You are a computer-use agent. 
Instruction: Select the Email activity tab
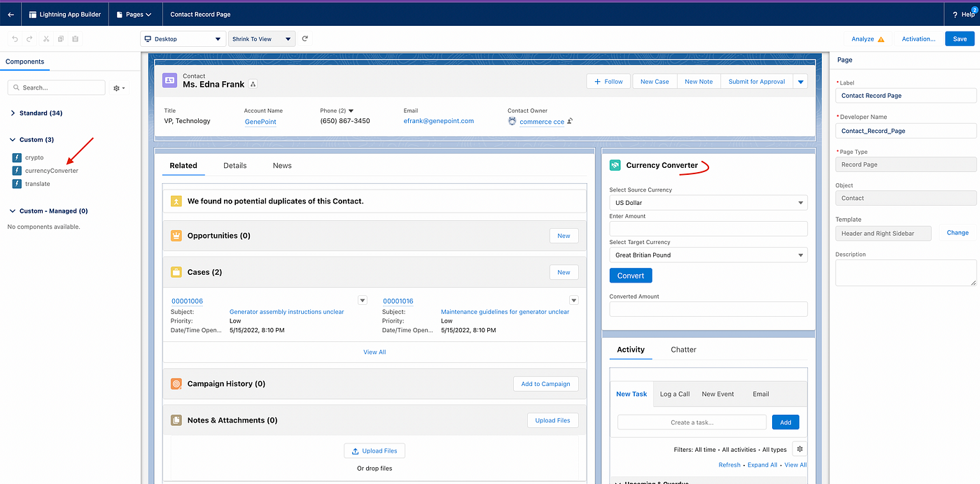[x=761, y=394]
